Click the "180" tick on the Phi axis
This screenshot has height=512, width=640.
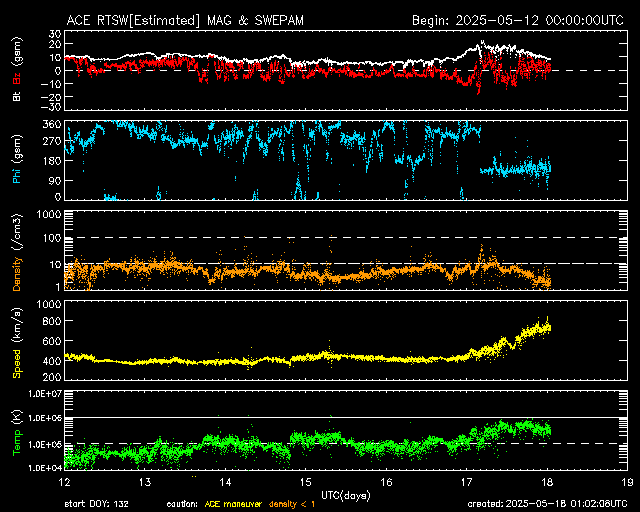52,161
